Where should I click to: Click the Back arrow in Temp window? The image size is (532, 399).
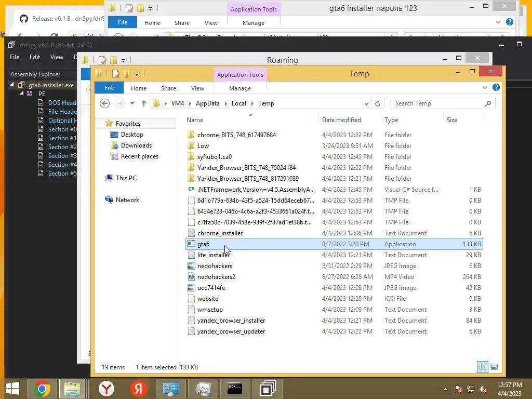pos(104,103)
